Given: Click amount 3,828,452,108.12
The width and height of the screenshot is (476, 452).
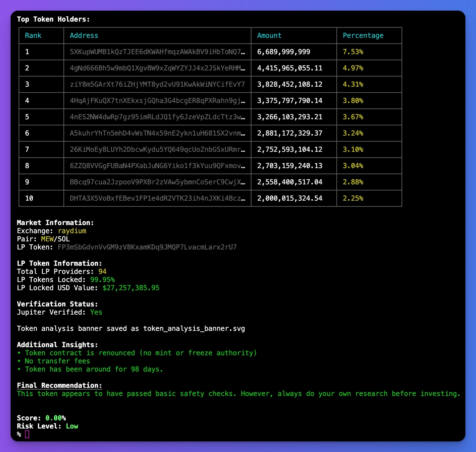Looking at the screenshot, I should 290,85.
